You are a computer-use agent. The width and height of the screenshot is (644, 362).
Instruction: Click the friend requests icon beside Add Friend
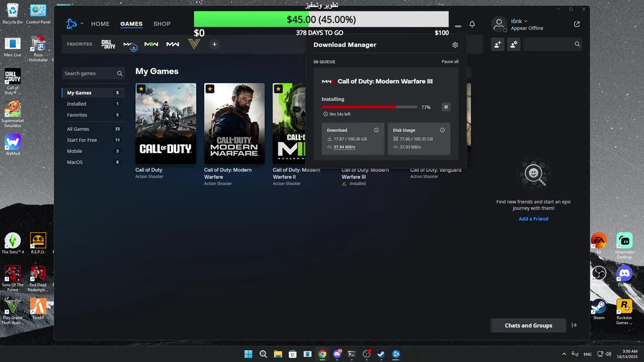point(514,44)
